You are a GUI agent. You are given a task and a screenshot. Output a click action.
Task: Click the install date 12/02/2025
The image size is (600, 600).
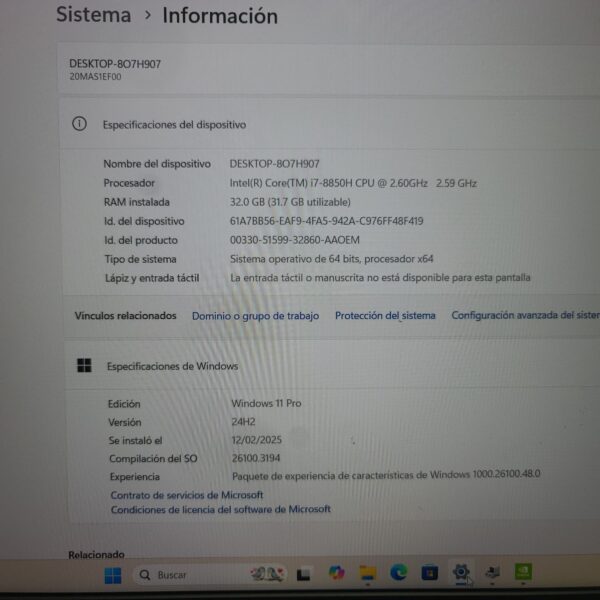click(x=256, y=440)
